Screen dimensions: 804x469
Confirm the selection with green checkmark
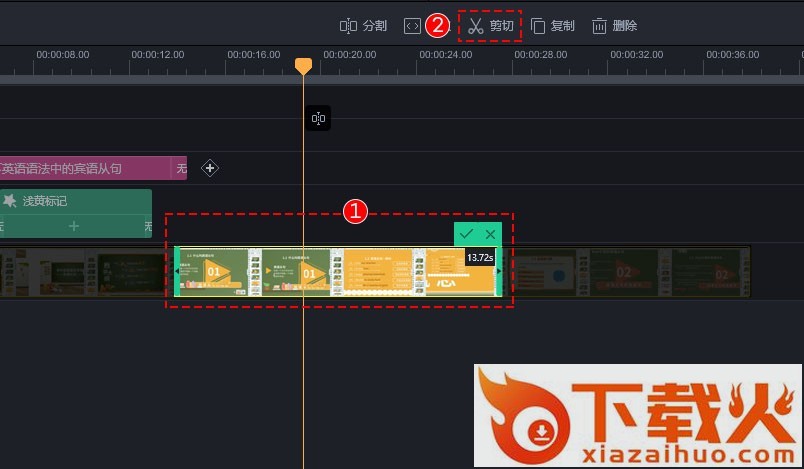[466, 234]
